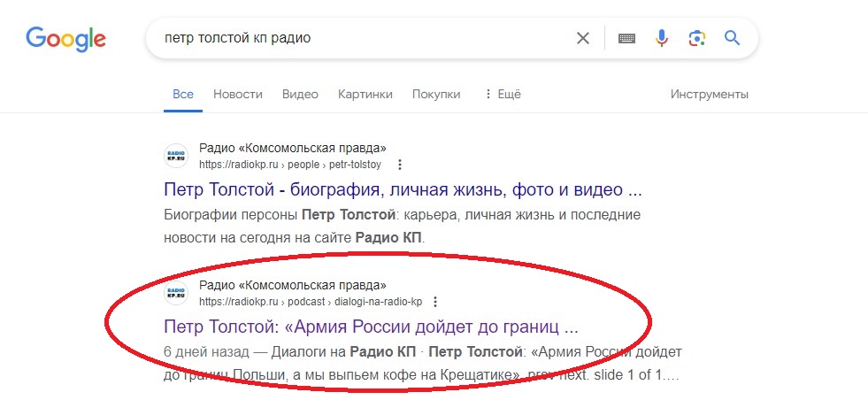Open three-dot menu for second result
The height and width of the screenshot is (400, 868).
pos(434,302)
